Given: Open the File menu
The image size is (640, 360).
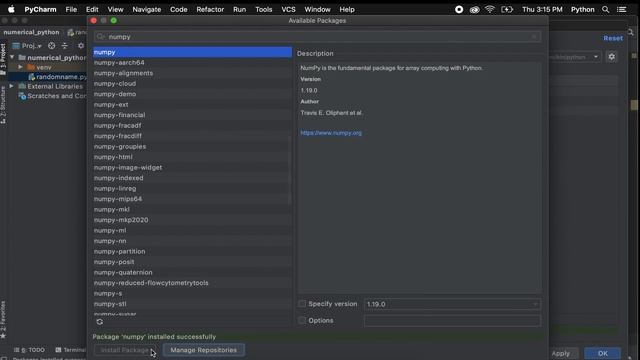Looking at the screenshot, I should click(71, 9).
